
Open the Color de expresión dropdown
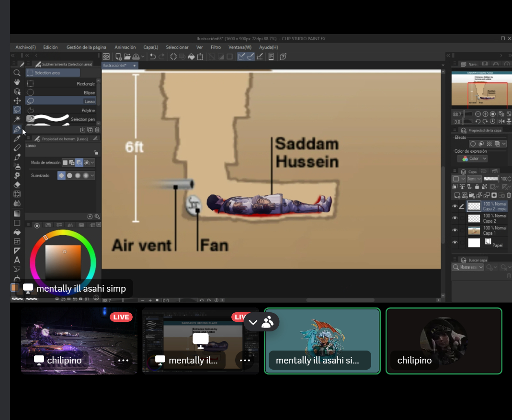[472, 159]
